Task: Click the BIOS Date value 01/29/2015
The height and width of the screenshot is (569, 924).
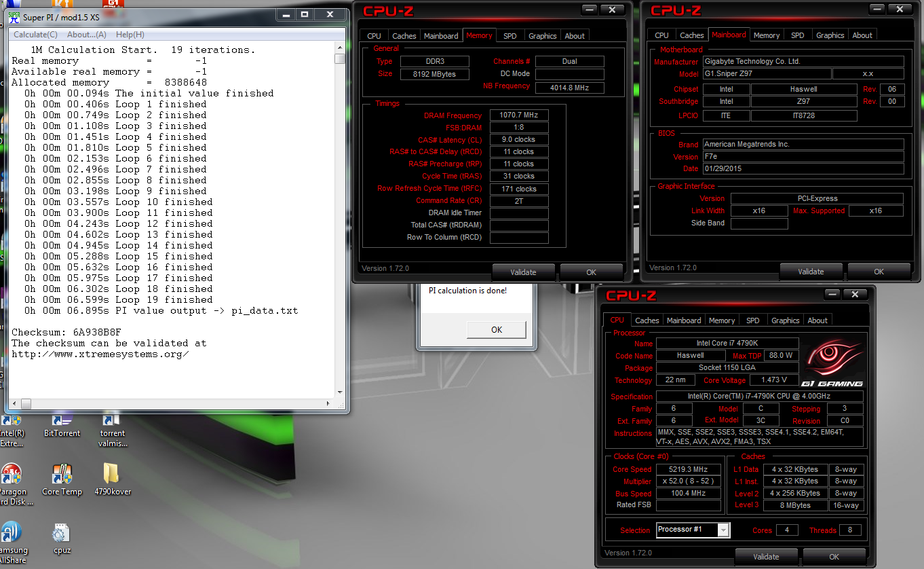Action: pos(803,169)
